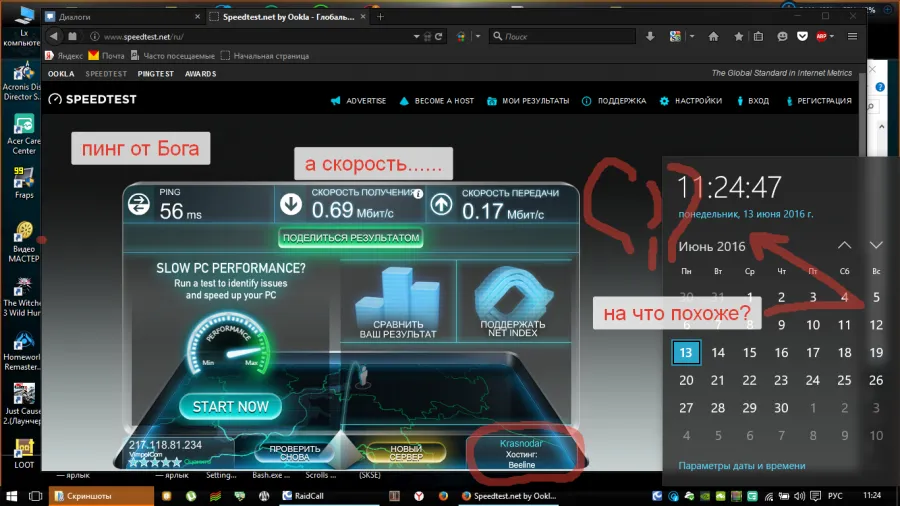Click the download speed info icon
900x506 pixels.
point(418,194)
